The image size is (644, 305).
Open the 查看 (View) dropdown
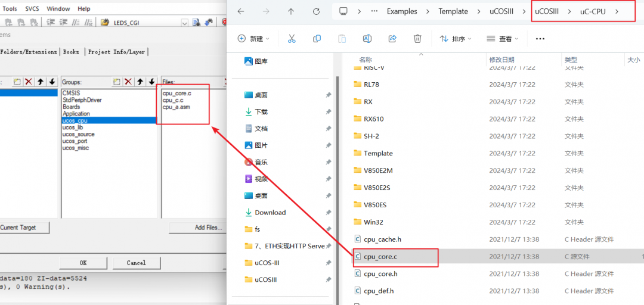(x=503, y=39)
